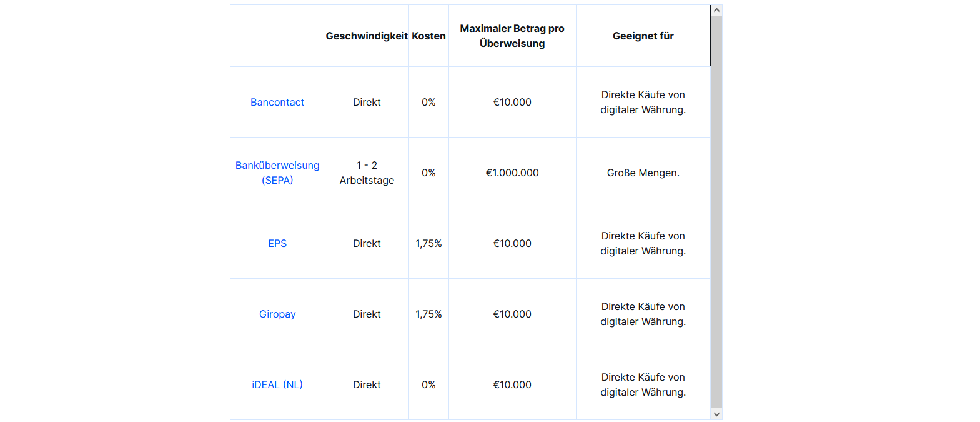980x422 pixels.
Task: Open the Bancontact link
Action: coord(277,102)
